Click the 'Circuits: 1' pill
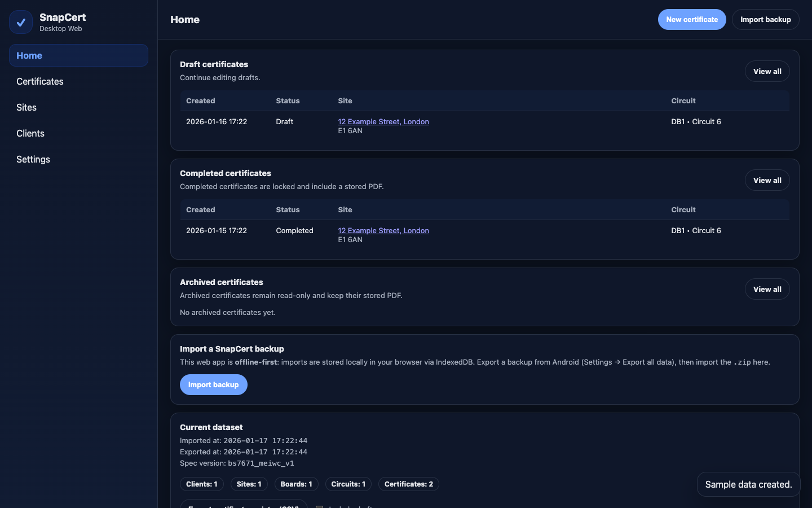Screen dimensions: 812x508 [348, 484]
